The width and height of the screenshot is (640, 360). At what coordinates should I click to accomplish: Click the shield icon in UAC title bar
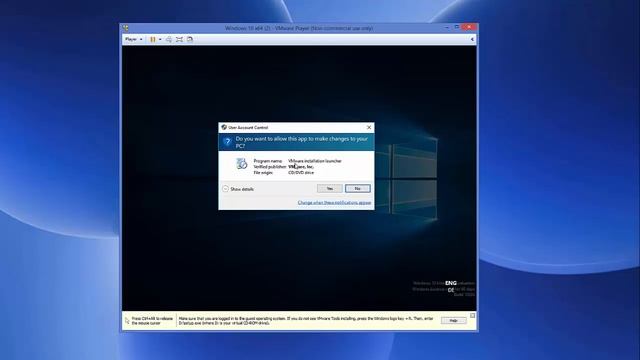(x=224, y=127)
